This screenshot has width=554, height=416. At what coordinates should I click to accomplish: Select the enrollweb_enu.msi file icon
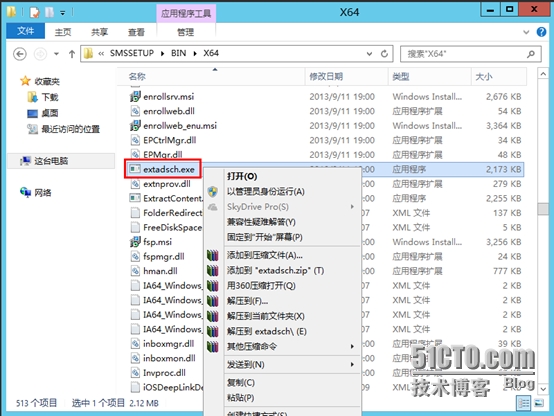[x=135, y=125]
